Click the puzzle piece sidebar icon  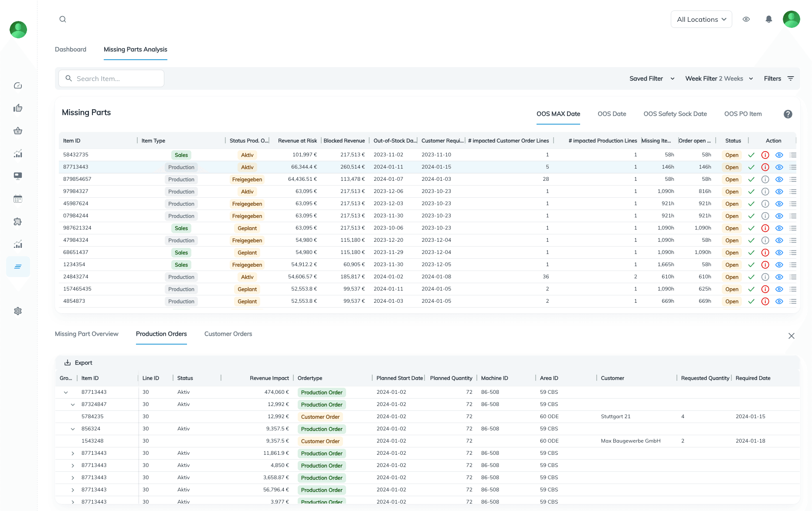[18, 222]
